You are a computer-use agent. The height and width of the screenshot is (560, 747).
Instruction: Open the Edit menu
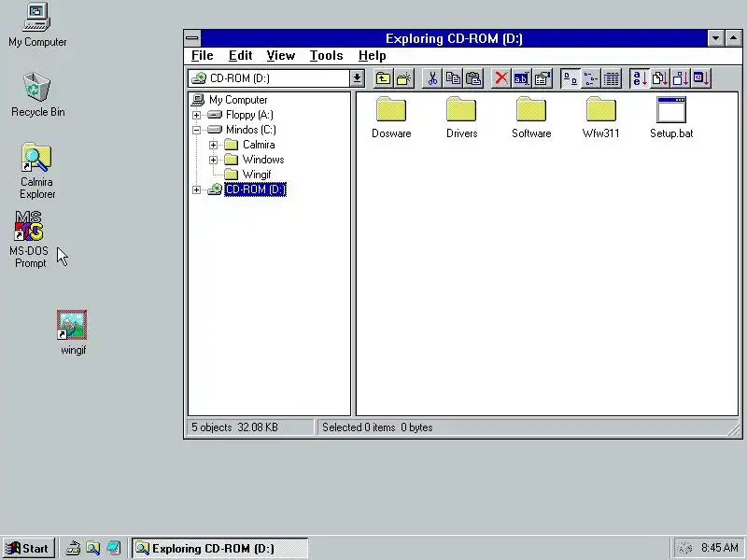(x=240, y=56)
